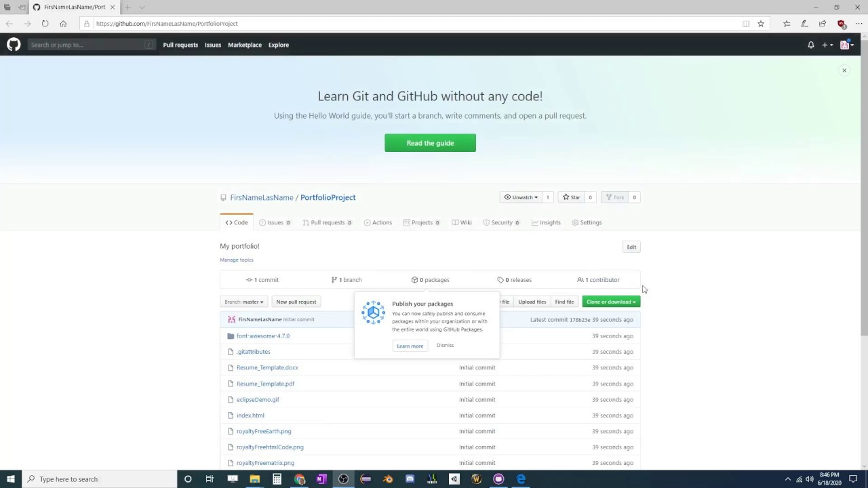The width and height of the screenshot is (868, 488).
Task: Expand the Clone or download dropdown
Action: pos(611,302)
